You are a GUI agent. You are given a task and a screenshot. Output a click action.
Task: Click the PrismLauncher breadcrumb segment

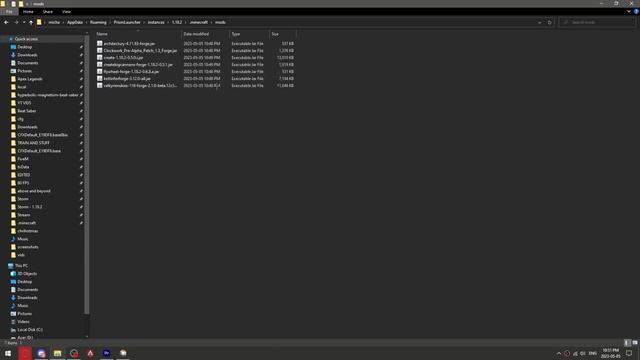[x=127, y=22]
